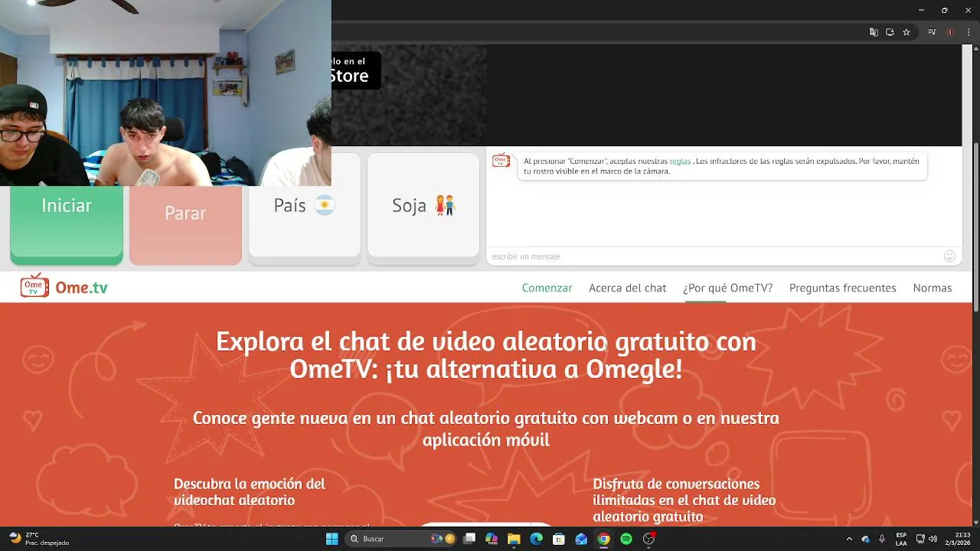Screen dimensions: 980x551
Task: Open Spotify from taskbar
Action: pyautogui.click(x=626, y=539)
